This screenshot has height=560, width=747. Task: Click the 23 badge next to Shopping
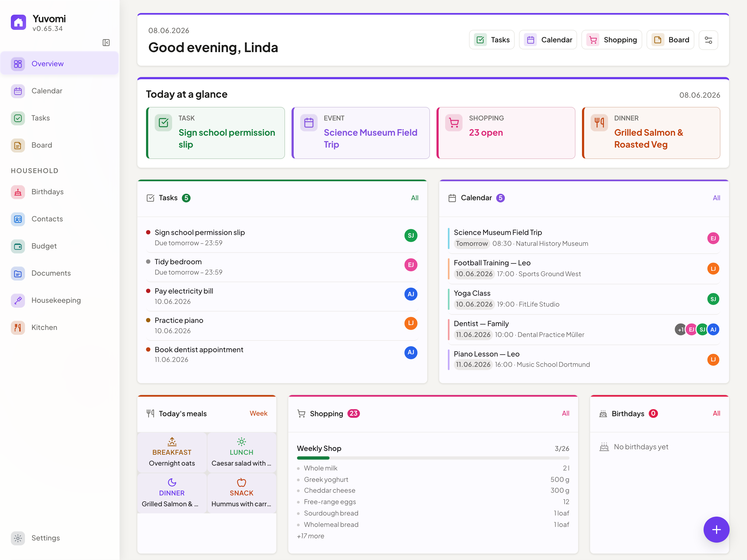[x=354, y=413]
